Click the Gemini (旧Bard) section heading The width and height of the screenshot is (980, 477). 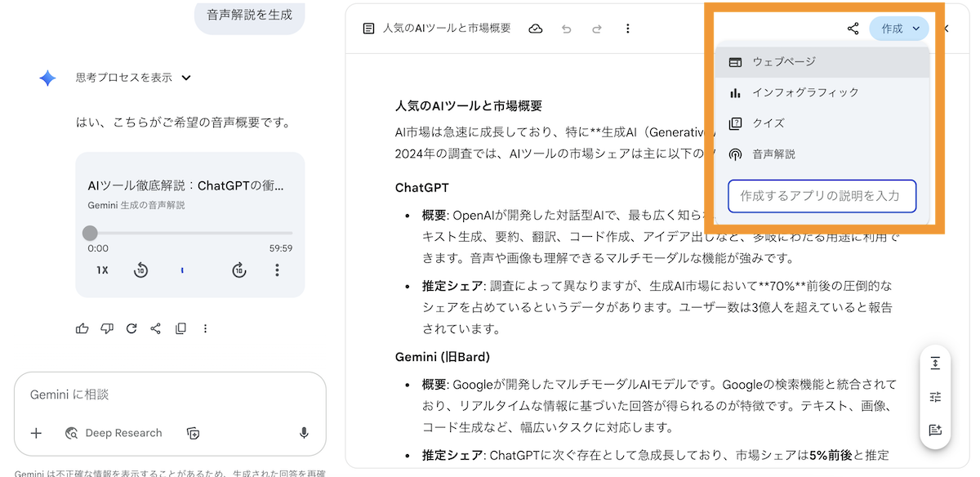443,357
